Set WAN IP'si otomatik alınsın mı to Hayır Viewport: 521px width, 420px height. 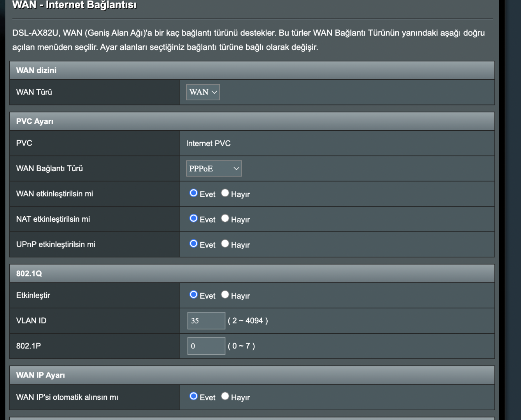pos(225,396)
